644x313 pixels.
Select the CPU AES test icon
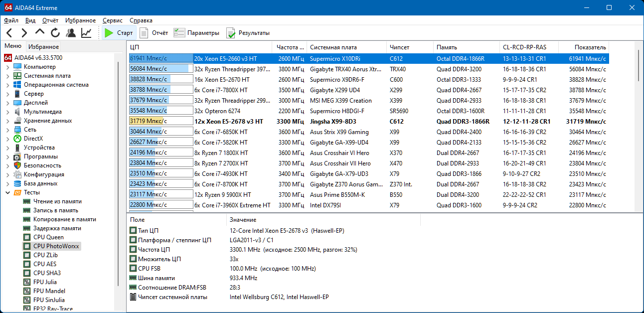click(27, 264)
